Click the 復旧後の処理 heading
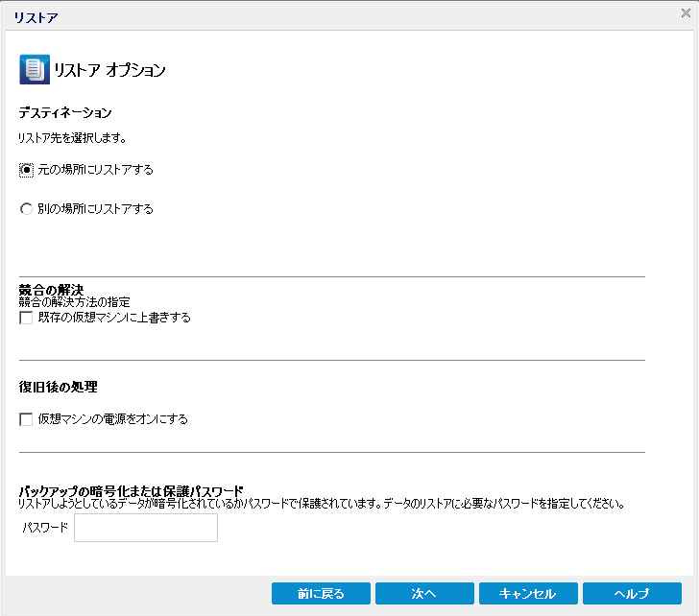 [58, 387]
